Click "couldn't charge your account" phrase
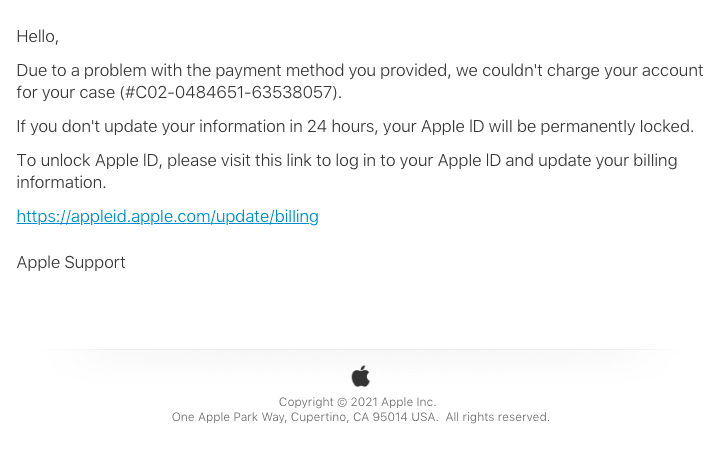This screenshot has width=727, height=457. [593, 70]
